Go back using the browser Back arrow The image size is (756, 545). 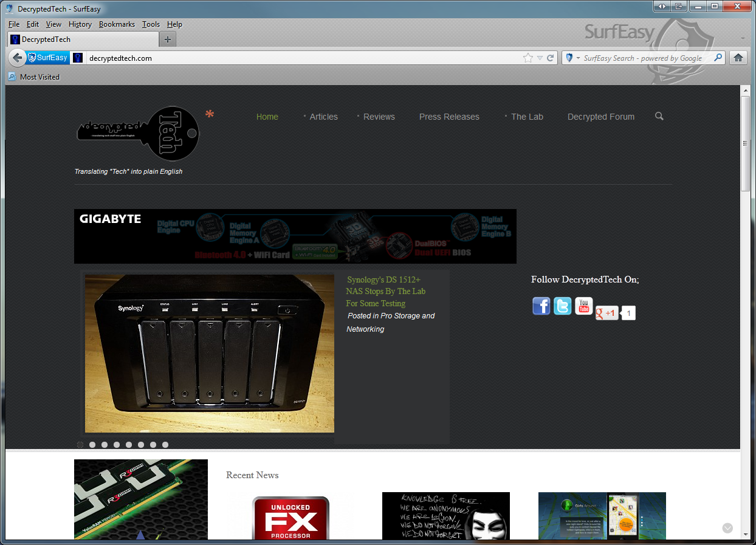pos(18,58)
